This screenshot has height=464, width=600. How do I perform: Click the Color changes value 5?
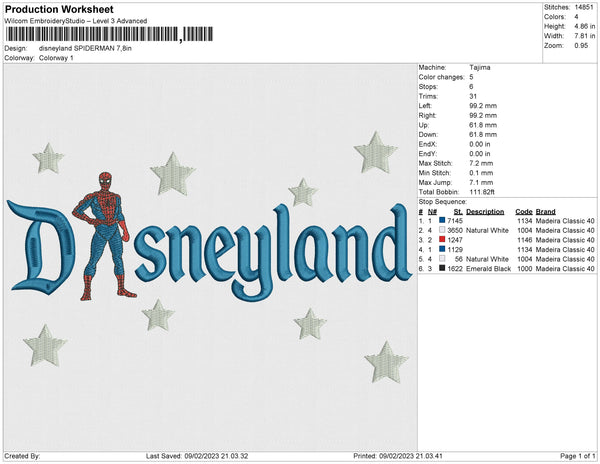click(x=471, y=77)
